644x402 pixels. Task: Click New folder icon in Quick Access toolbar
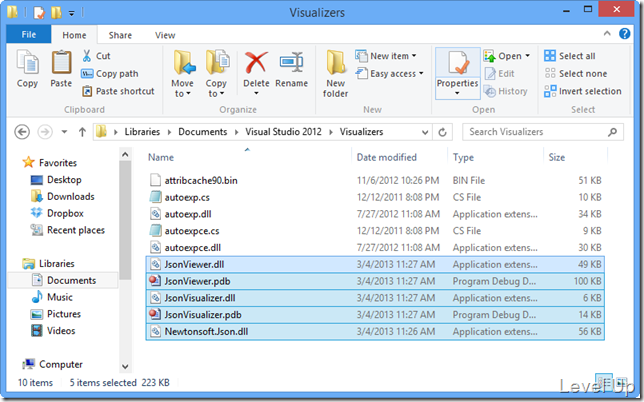coord(56,13)
